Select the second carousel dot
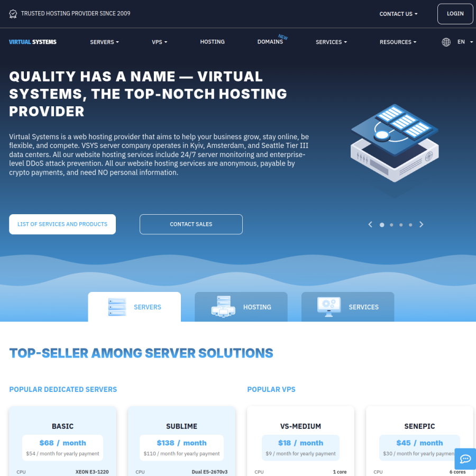The height and width of the screenshot is (476, 476). [x=391, y=225]
